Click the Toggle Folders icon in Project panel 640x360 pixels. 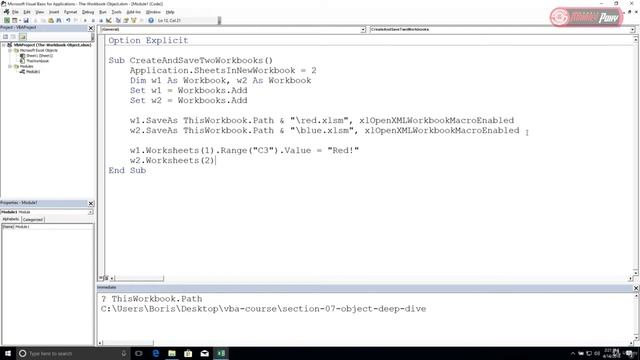pos(22,37)
